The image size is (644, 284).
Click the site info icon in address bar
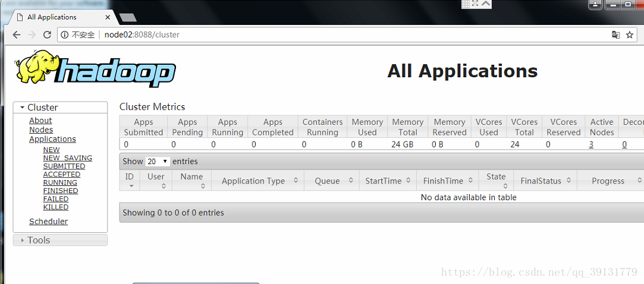(x=64, y=35)
